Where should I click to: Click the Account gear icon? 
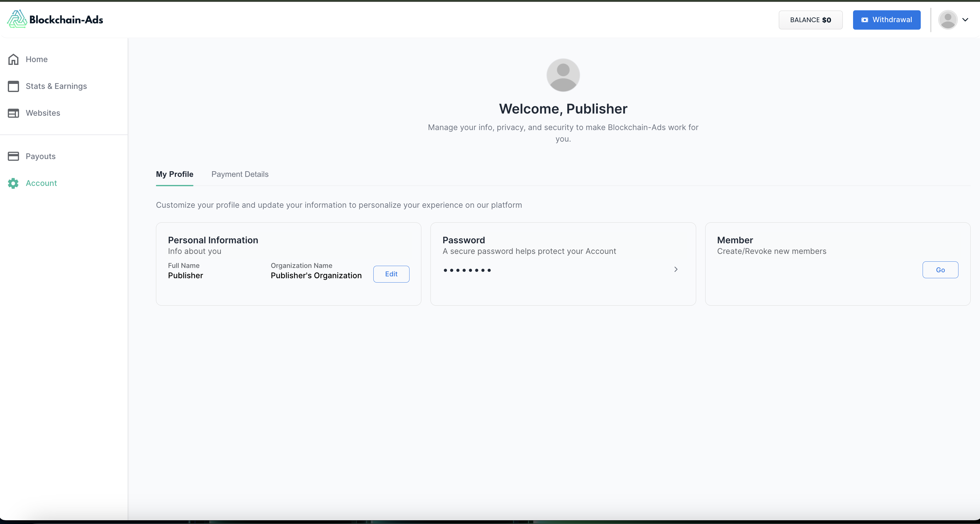13,183
